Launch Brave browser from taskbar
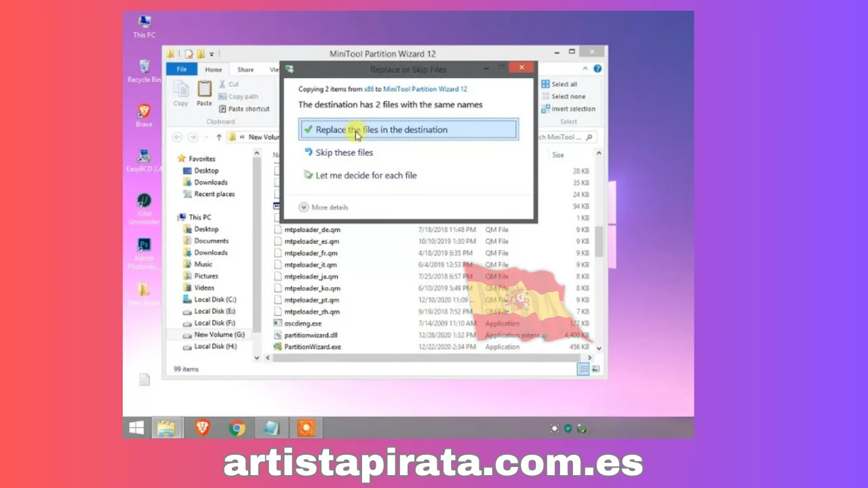The width and height of the screenshot is (868, 488). pyautogui.click(x=202, y=428)
